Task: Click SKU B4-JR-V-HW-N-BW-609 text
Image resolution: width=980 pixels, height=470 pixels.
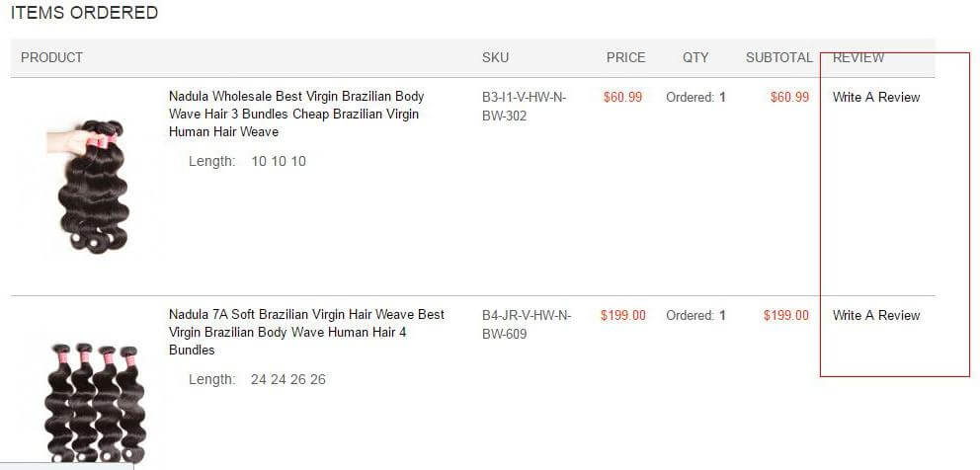Action: [x=527, y=325]
